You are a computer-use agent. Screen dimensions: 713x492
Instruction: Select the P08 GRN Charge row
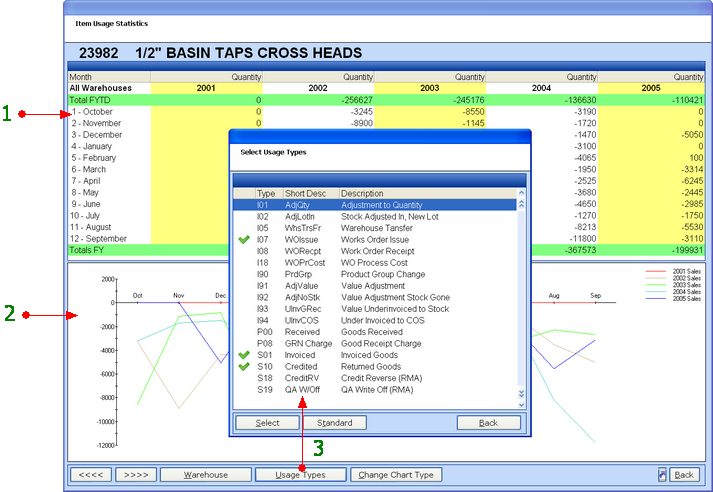tap(375, 343)
